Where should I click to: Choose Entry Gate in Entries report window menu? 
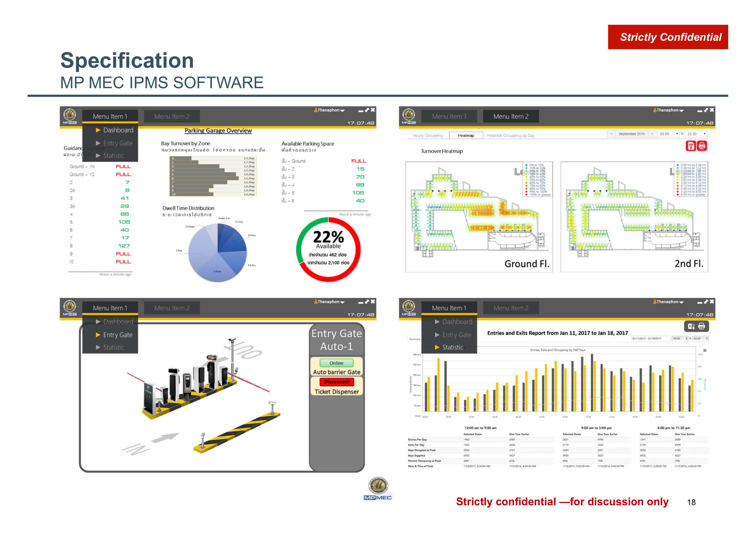tap(453, 335)
